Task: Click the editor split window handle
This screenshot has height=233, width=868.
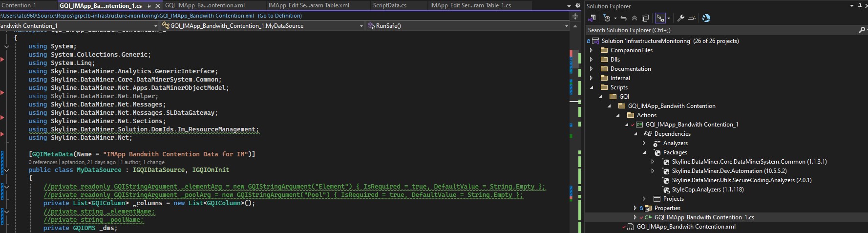Action: coord(575,17)
